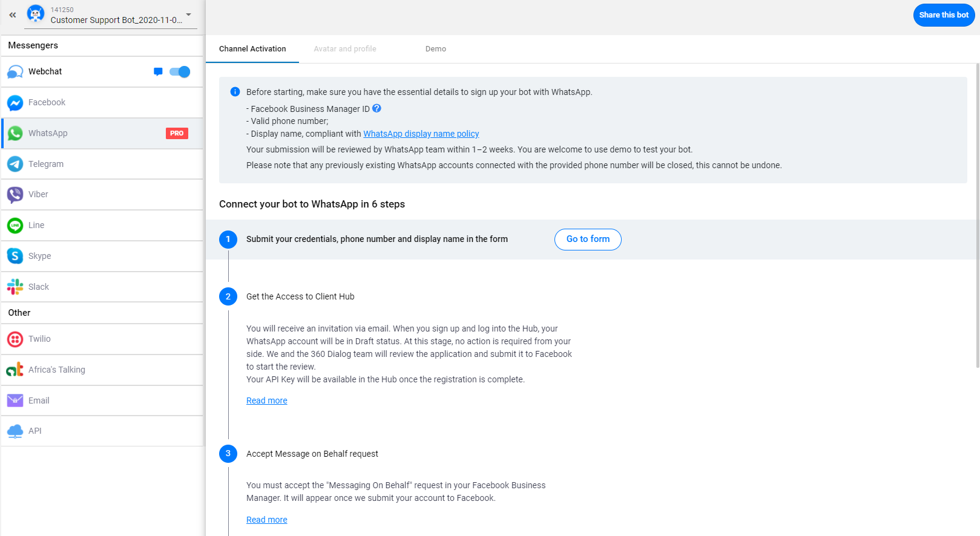Click the Africa's Talking icon

[x=15, y=370]
